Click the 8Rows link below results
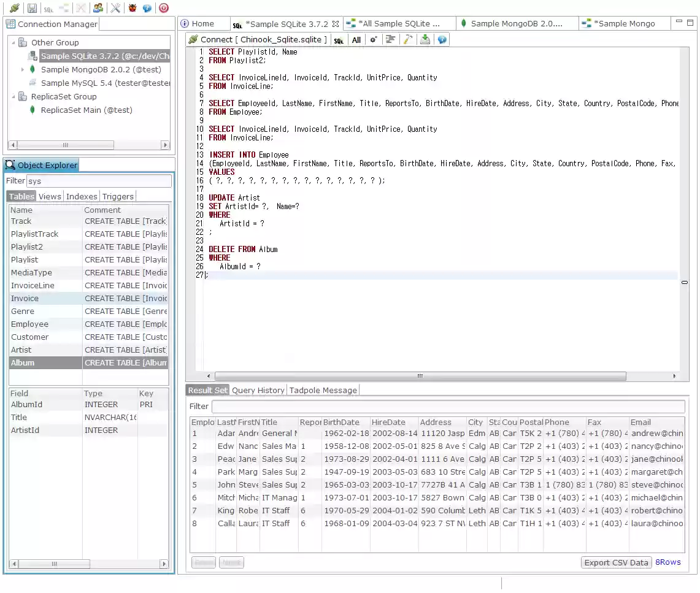Screen dimensions: 700x593 (x=668, y=562)
